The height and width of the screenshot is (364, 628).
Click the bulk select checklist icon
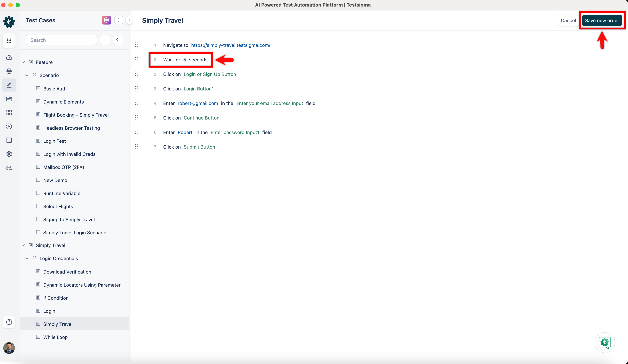pos(118,40)
